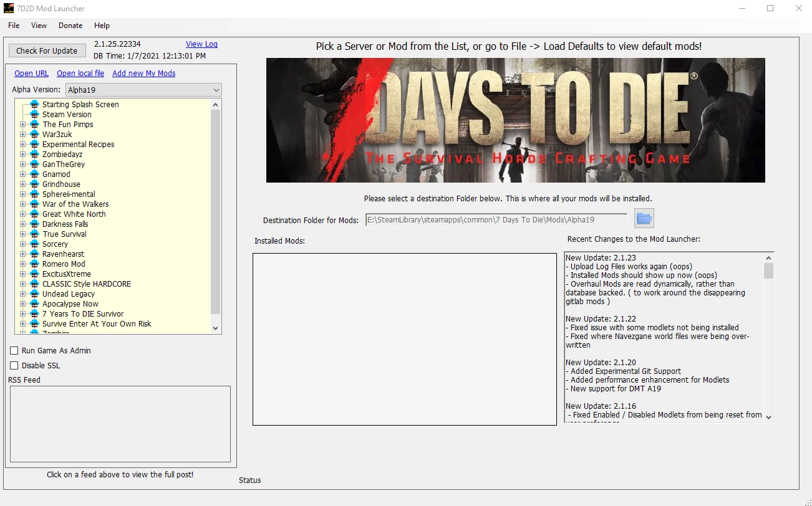
Task: Click the Darkness Falls mod entry
Action: [66, 224]
